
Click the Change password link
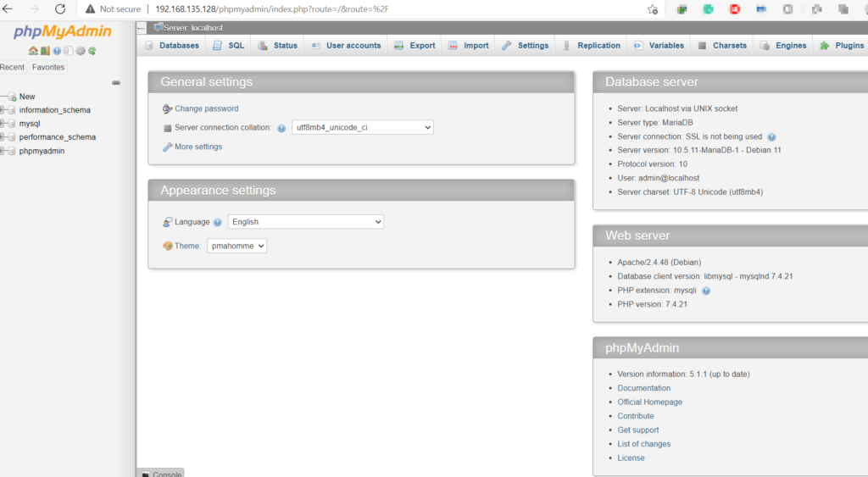point(207,108)
